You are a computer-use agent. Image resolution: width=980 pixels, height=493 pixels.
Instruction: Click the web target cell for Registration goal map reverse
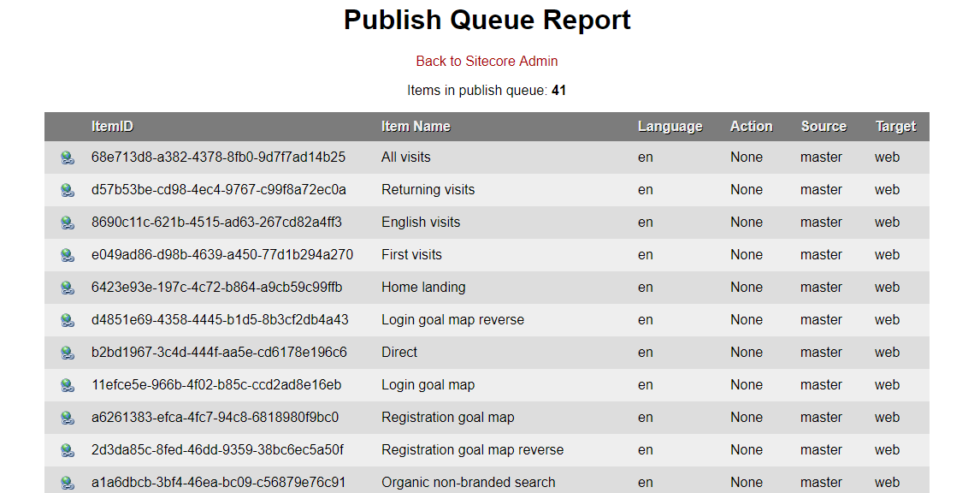coord(888,450)
